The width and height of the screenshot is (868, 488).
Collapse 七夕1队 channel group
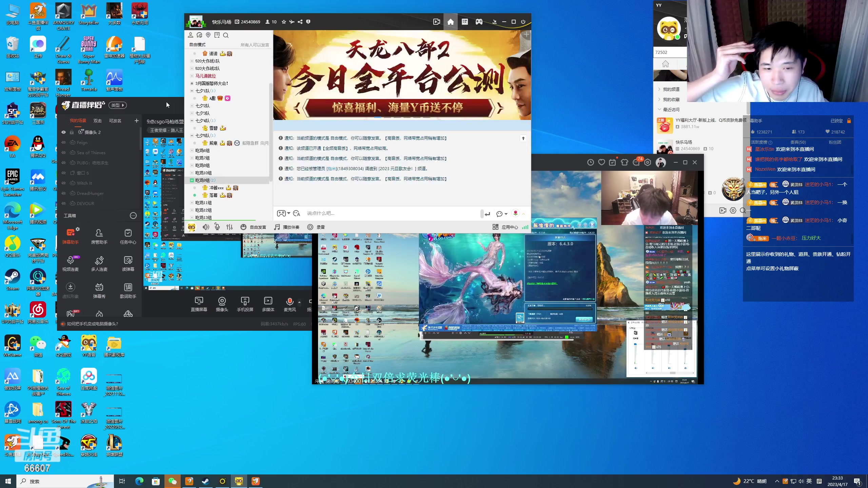pos(192,91)
